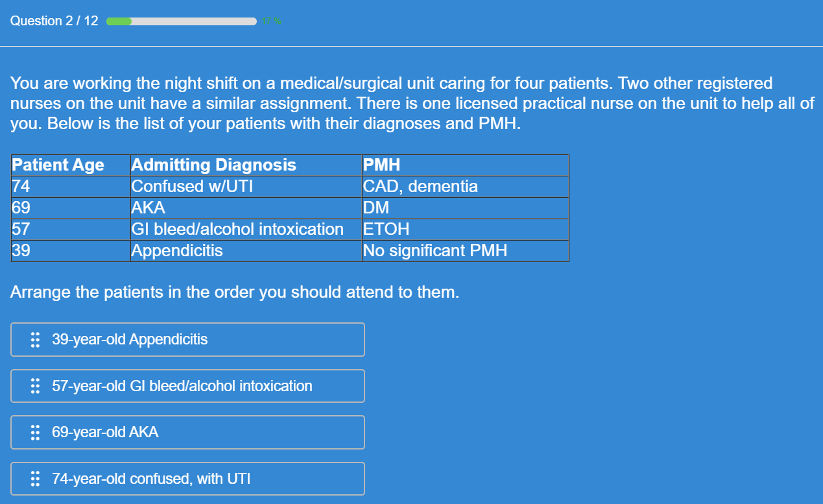Viewport: 823px width, 504px height.
Task: Click the Confused w/UTI table cell
Action: [192, 187]
